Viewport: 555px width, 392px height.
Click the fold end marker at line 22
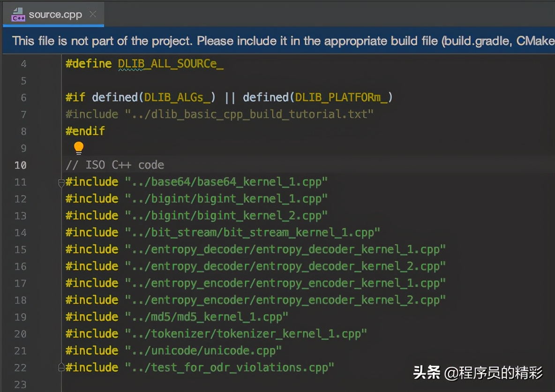pyautogui.click(x=61, y=367)
